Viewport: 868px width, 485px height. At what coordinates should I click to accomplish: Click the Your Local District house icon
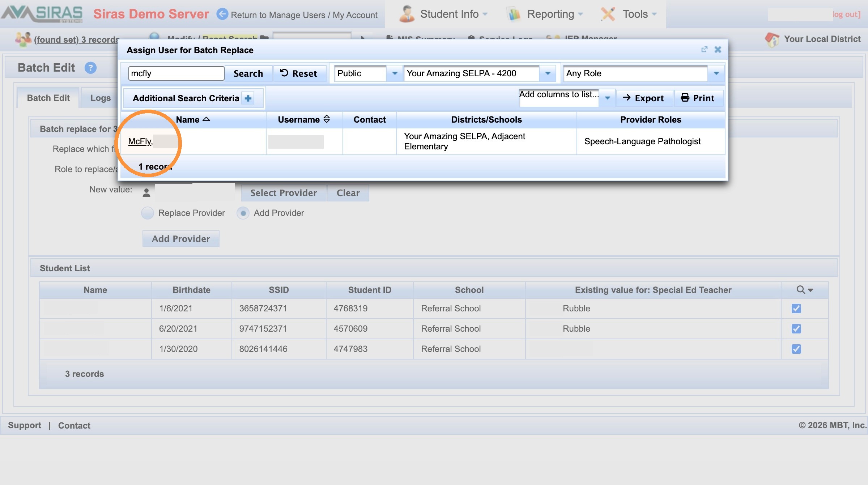click(x=772, y=39)
